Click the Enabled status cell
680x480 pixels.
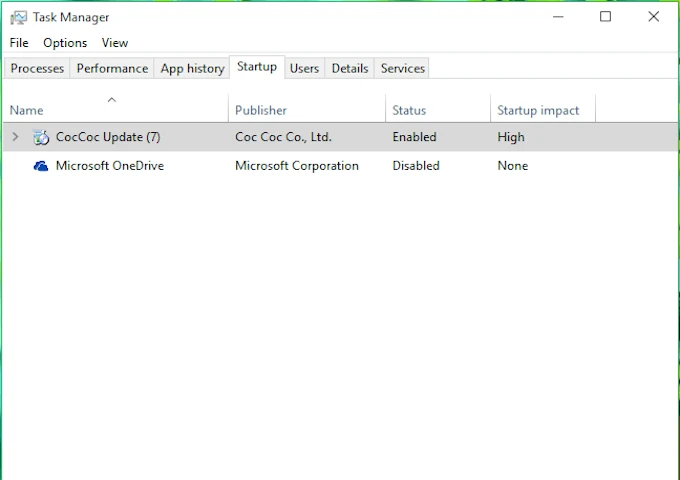click(414, 137)
